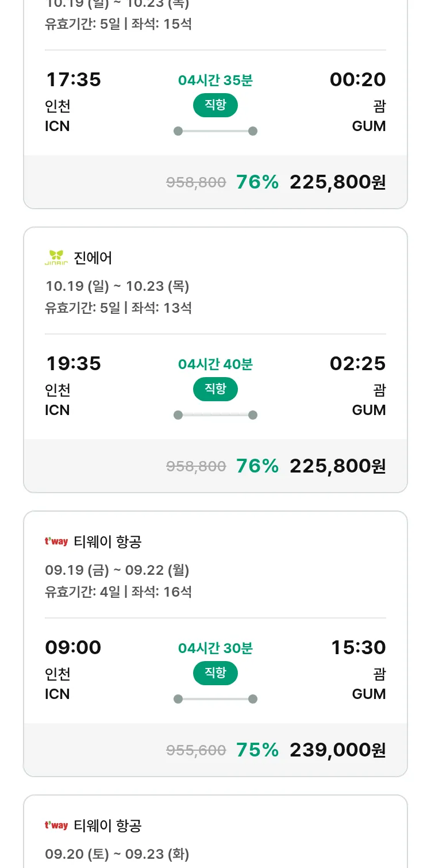Click the t'way logo on the 09.20 flight
This screenshot has height=868, width=431.
click(x=56, y=825)
